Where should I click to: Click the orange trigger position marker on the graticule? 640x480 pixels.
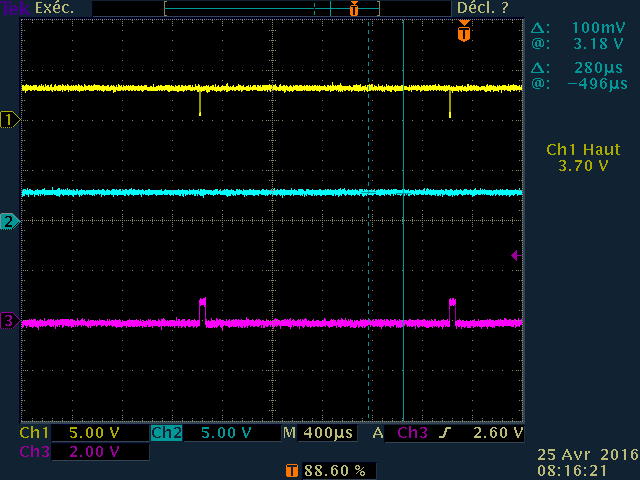[464, 31]
